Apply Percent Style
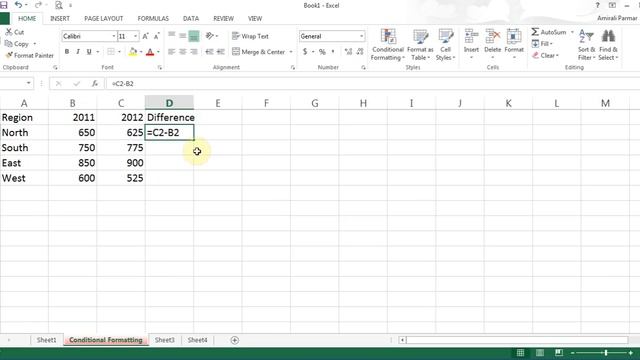 [x=322, y=52]
